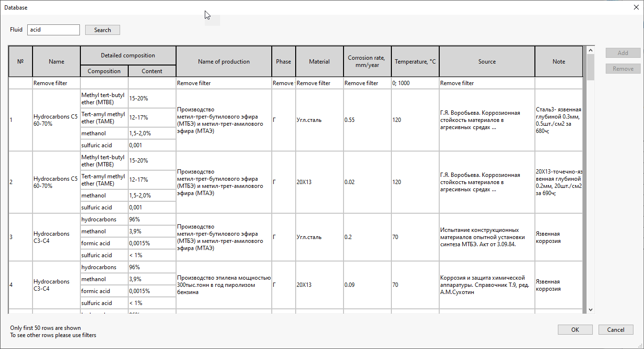Confirm the dialog with OK
Viewport: 644px width, 349px height.
575,329
